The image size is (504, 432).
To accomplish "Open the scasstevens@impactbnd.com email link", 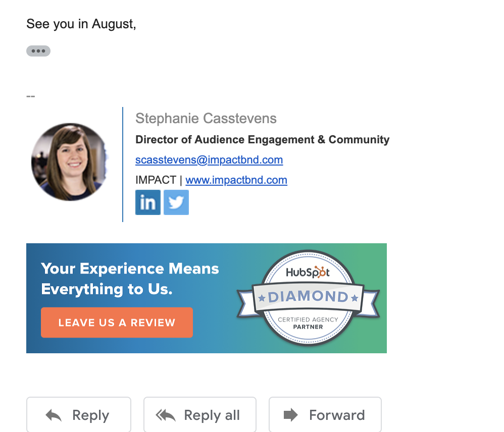I will click(209, 159).
